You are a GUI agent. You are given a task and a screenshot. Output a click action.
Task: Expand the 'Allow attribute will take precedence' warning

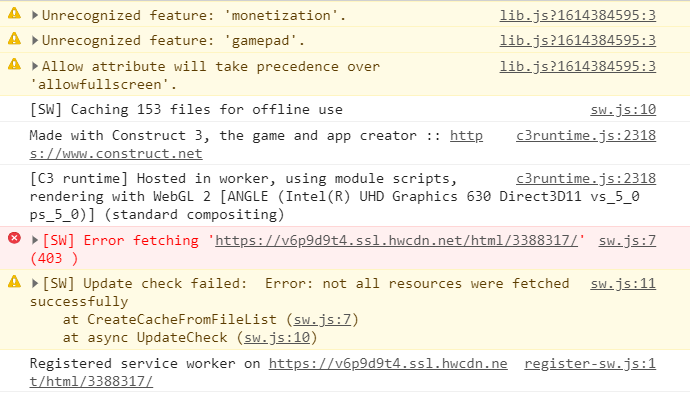[35, 66]
